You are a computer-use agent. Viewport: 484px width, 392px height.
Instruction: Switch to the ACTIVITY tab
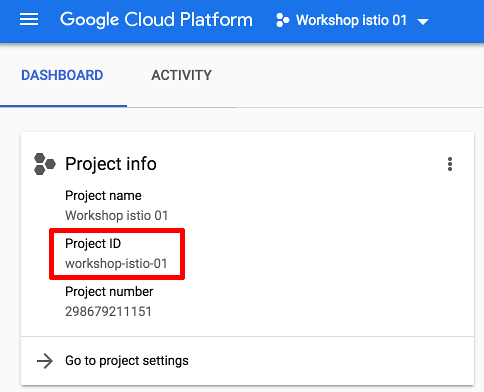181,75
